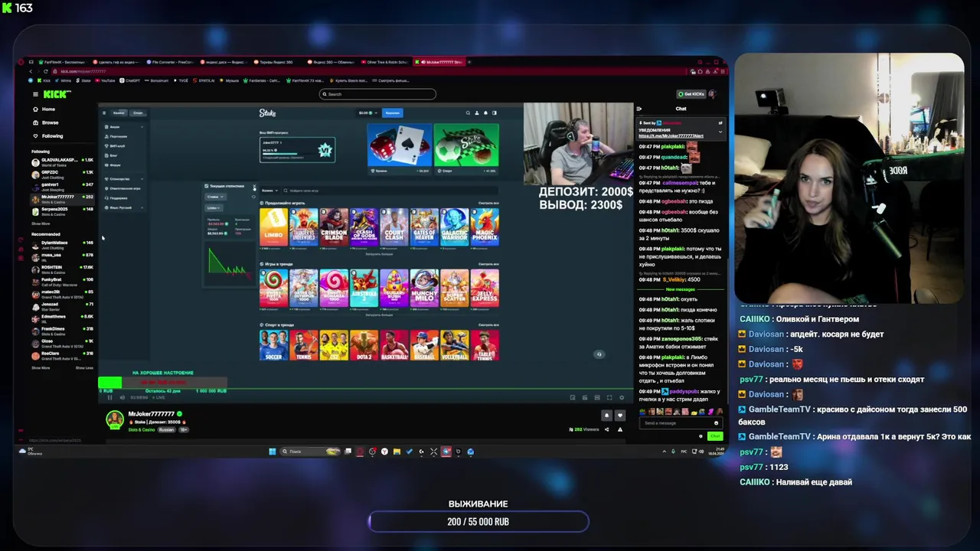Reload the page with refresh icon

tap(46, 71)
